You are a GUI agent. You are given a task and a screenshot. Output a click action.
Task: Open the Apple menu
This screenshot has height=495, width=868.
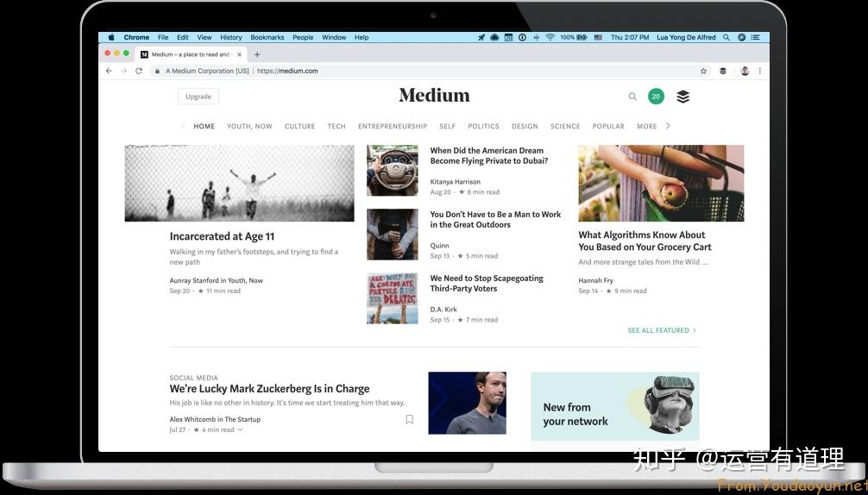coord(111,37)
